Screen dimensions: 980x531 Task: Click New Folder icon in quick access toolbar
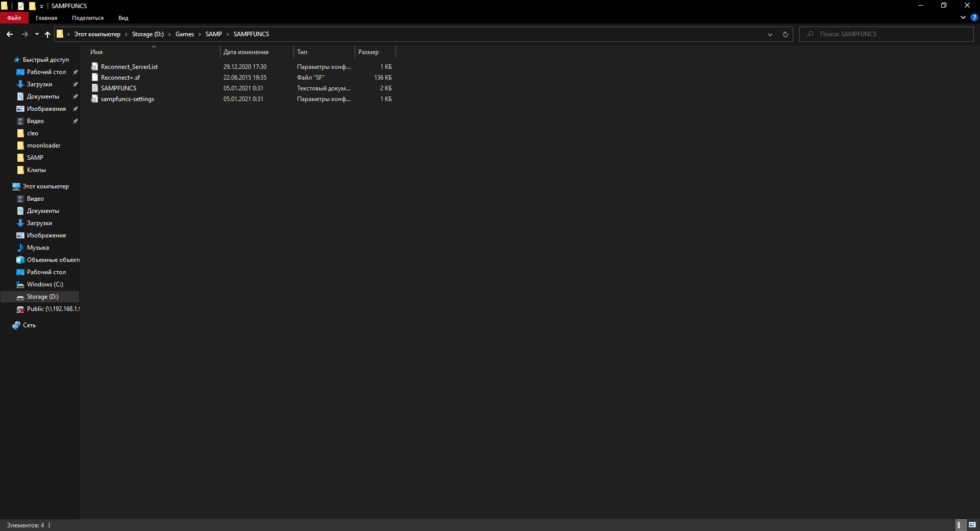tap(32, 6)
